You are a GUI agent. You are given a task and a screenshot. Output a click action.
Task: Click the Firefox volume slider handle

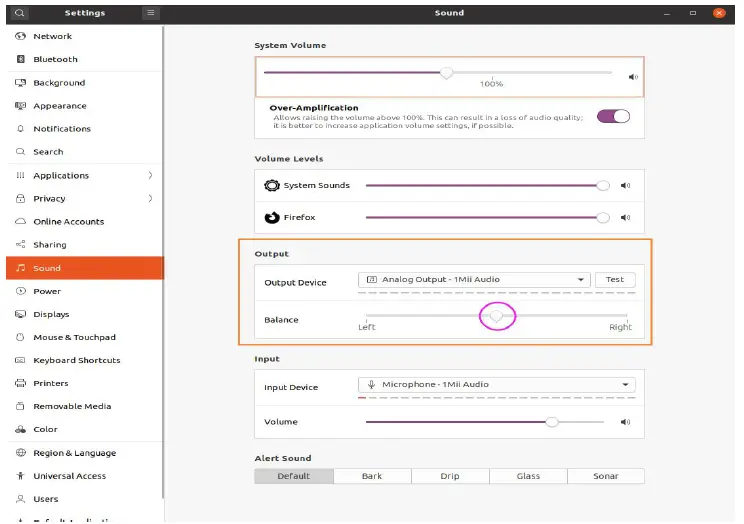click(602, 217)
